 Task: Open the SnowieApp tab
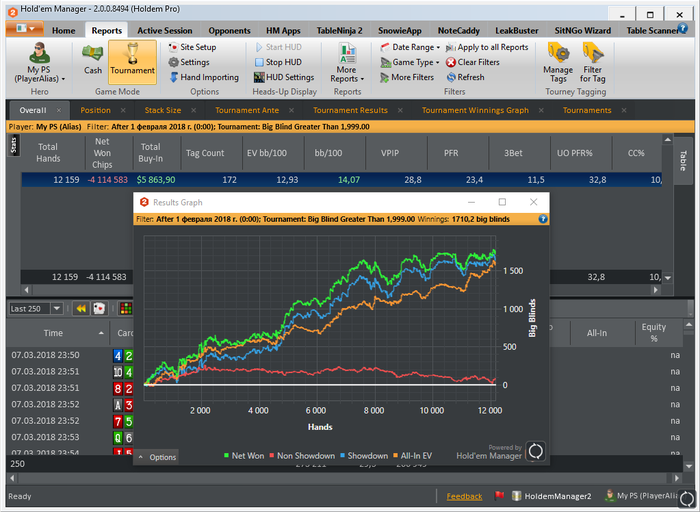pyautogui.click(x=400, y=30)
